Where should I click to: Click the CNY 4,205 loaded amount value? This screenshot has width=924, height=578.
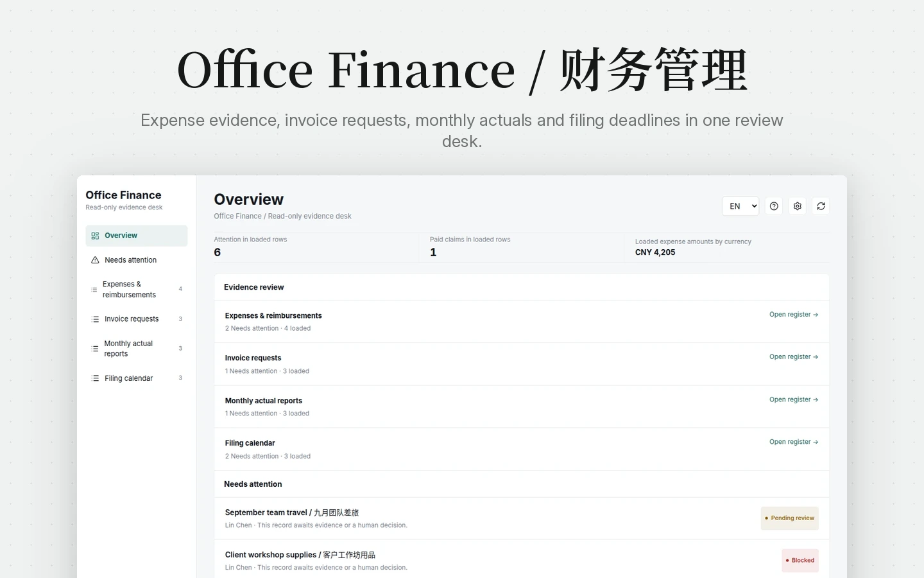[655, 252]
